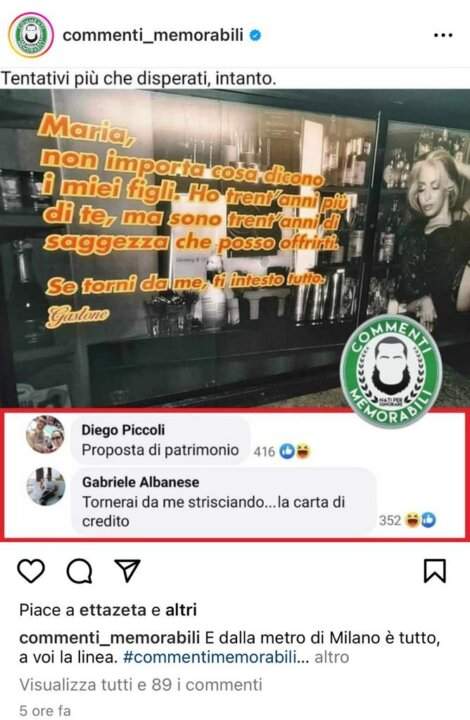Open ettazeta's profile from likes
The width and height of the screenshot is (470, 720).
click(x=113, y=610)
